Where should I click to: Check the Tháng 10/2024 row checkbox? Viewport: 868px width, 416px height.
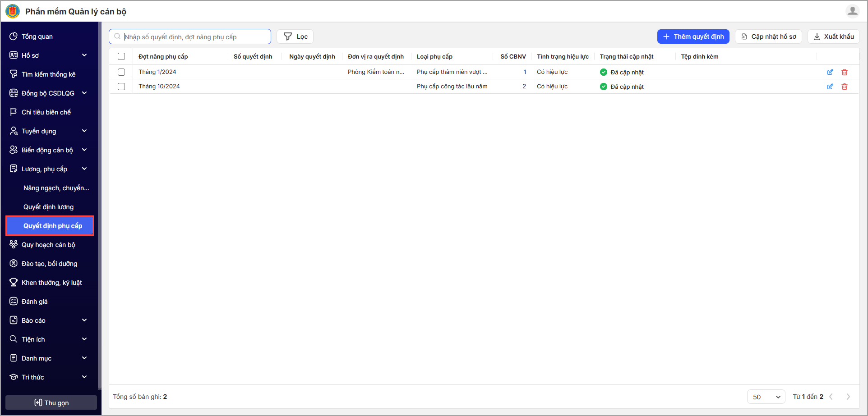[x=121, y=87]
